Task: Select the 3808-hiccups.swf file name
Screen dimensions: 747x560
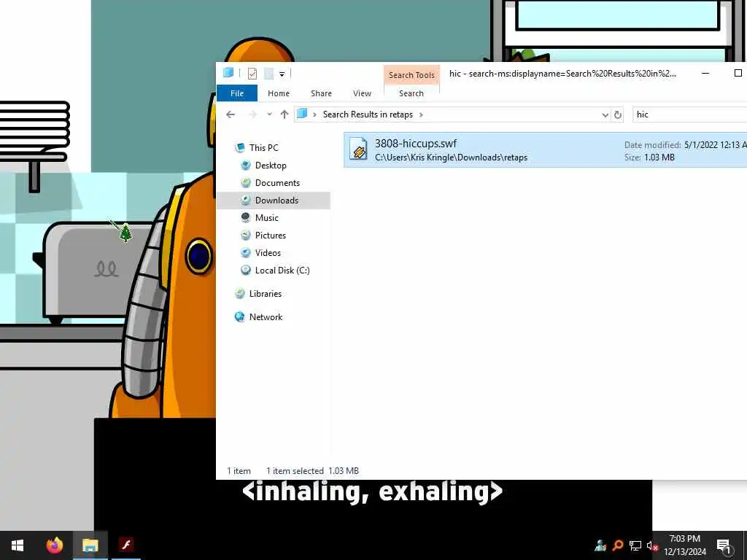Action: point(415,144)
